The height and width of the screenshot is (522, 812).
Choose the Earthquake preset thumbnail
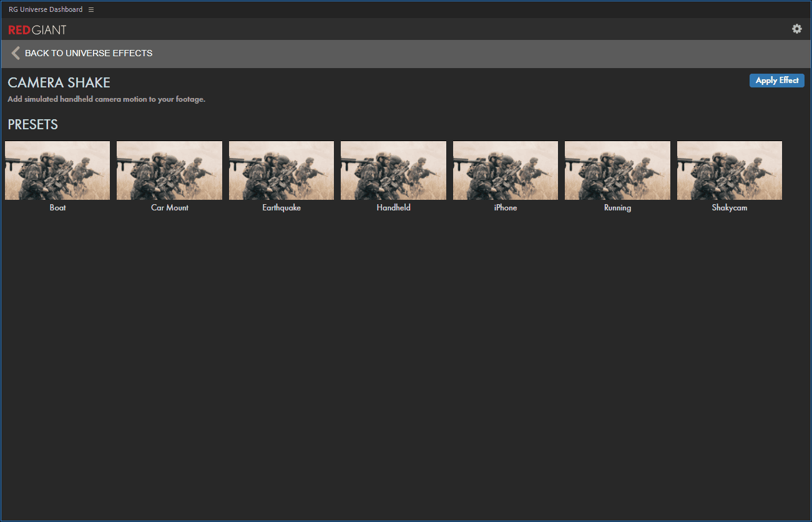tap(281, 170)
